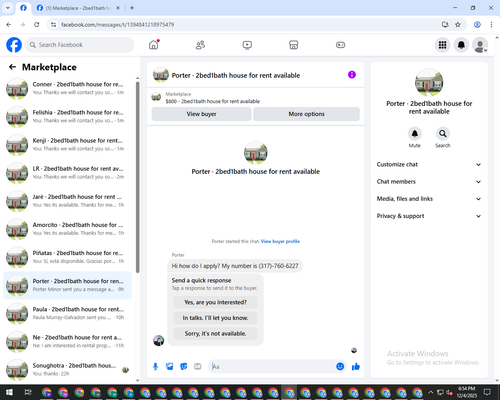Screen dimensions: 500x400
Task: Select the Marketplace - 2bed1bath browser tab
Action: (78, 8)
